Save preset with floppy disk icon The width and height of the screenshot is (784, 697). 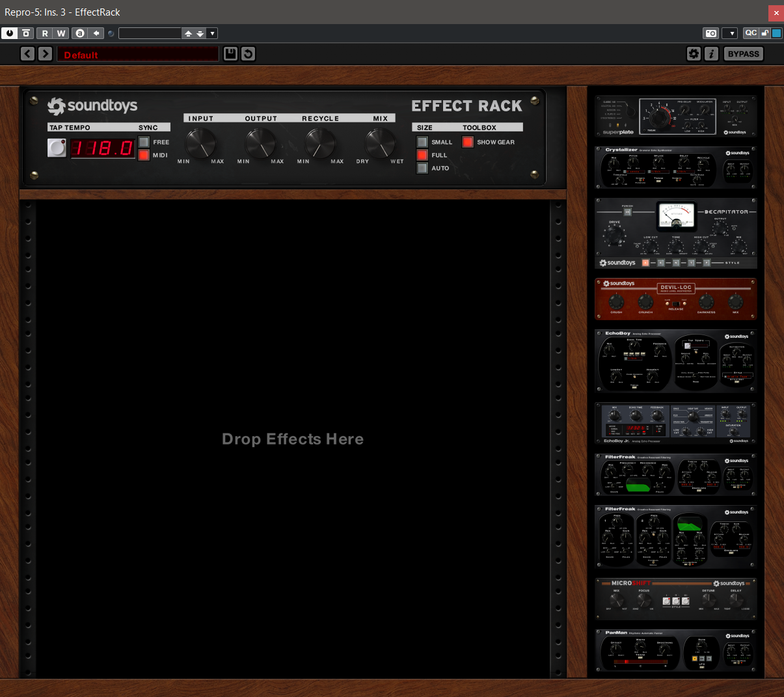click(x=230, y=54)
